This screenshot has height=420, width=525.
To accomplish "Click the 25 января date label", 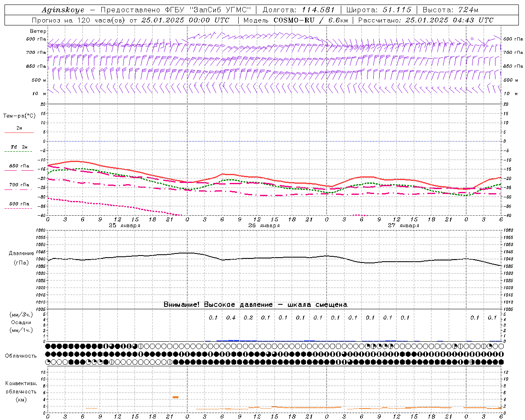I will [x=124, y=226].
